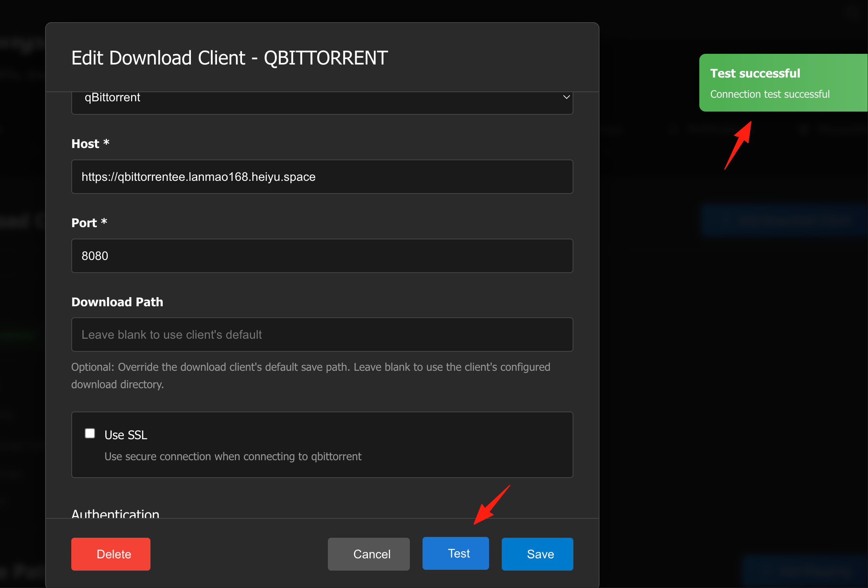Dismiss the Test successful notification
The width and height of the screenshot is (868, 588).
pyautogui.click(x=783, y=83)
